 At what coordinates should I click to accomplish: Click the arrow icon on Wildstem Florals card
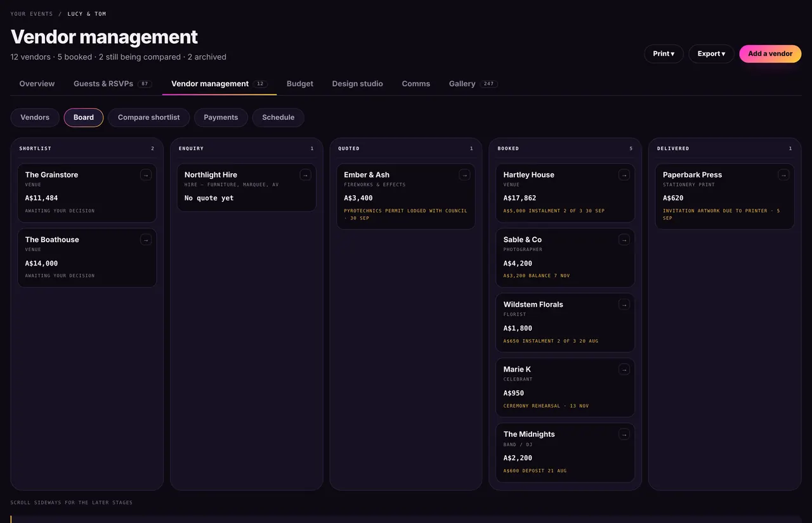point(624,305)
